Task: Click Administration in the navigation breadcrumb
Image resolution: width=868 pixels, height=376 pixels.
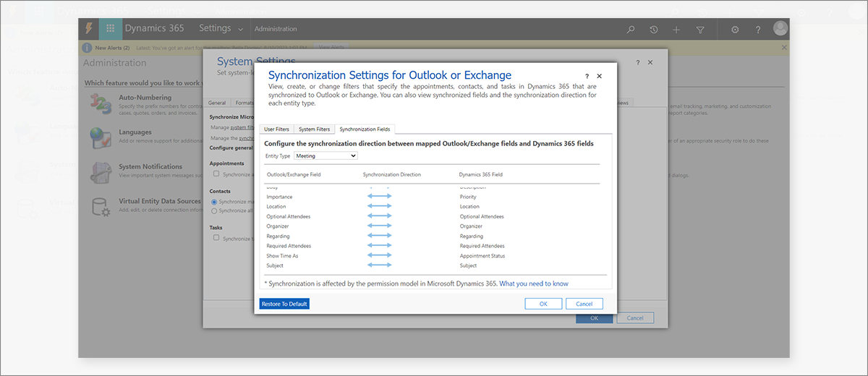Action: point(276,29)
